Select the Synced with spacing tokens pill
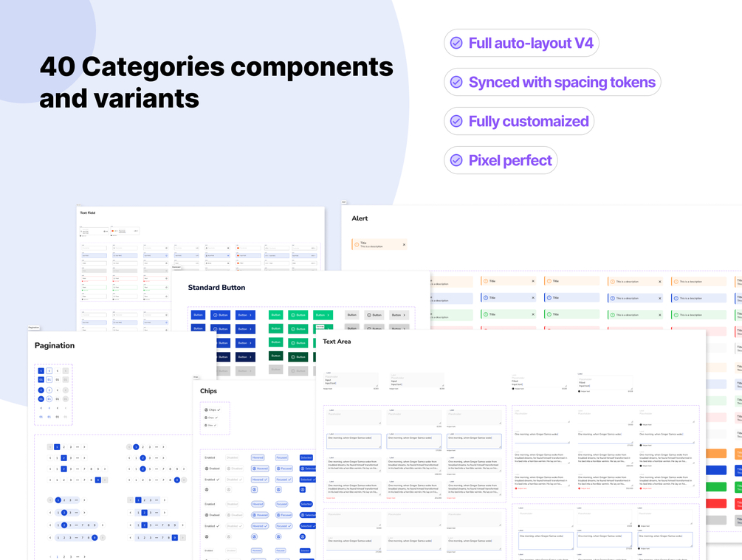The width and height of the screenshot is (742, 560). tap(552, 83)
